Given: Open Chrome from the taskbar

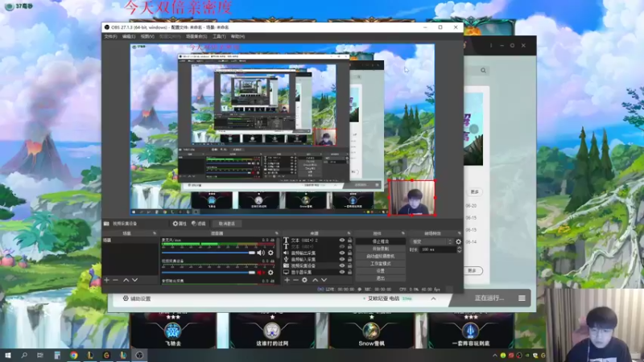Looking at the screenshot, I should pos(73,356).
